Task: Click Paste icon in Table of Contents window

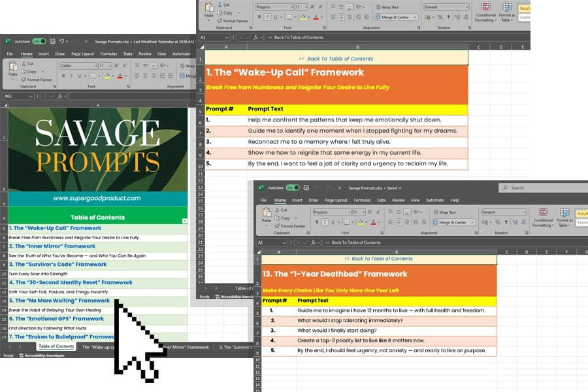Action: pyautogui.click(x=13, y=68)
